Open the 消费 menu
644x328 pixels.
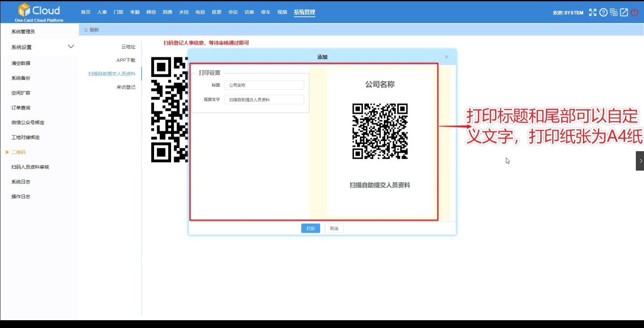pyautogui.click(x=167, y=12)
